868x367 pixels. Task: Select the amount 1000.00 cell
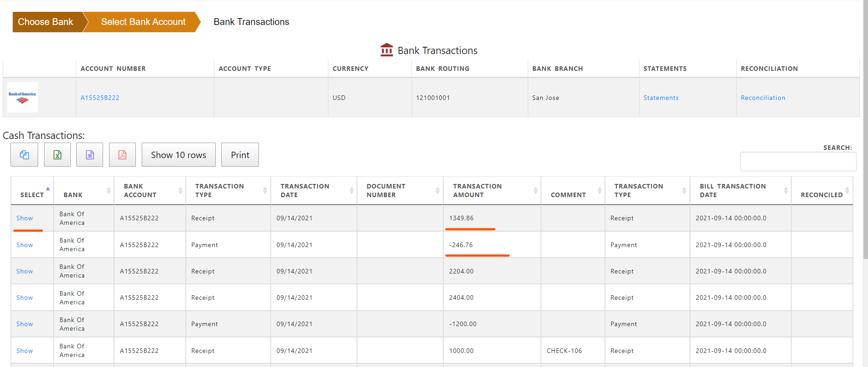(x=492, y=351)
